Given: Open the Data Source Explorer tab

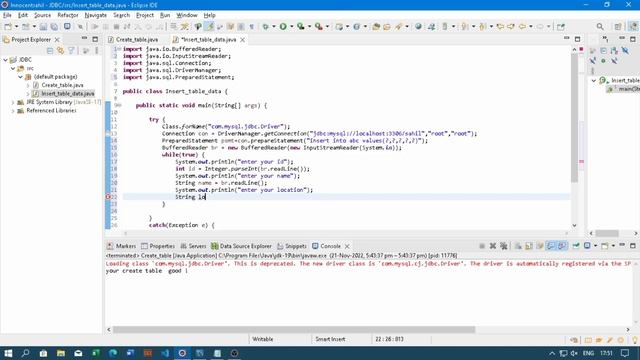Looking at the screenshot, I should pos(241,246).
